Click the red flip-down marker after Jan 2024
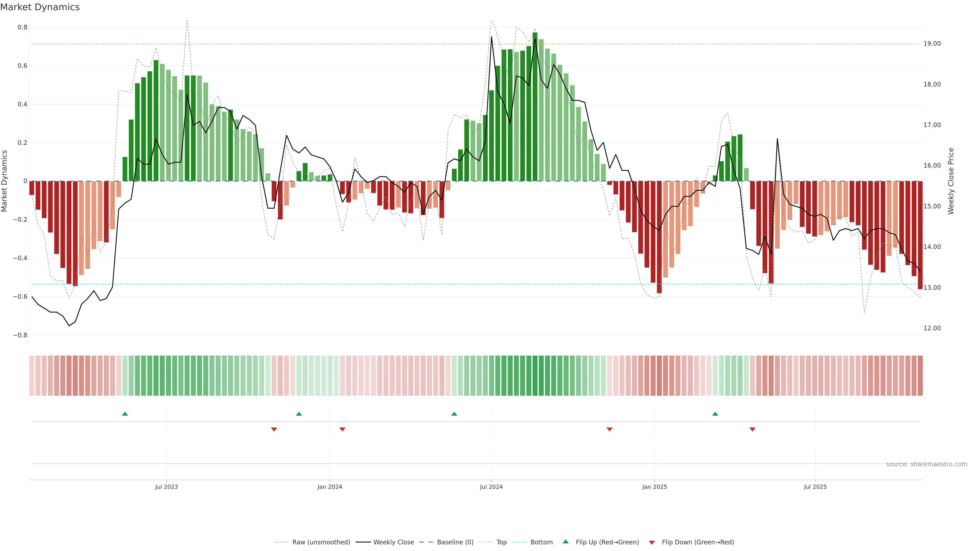The image size is (980, 551). (x=342, y=429)
